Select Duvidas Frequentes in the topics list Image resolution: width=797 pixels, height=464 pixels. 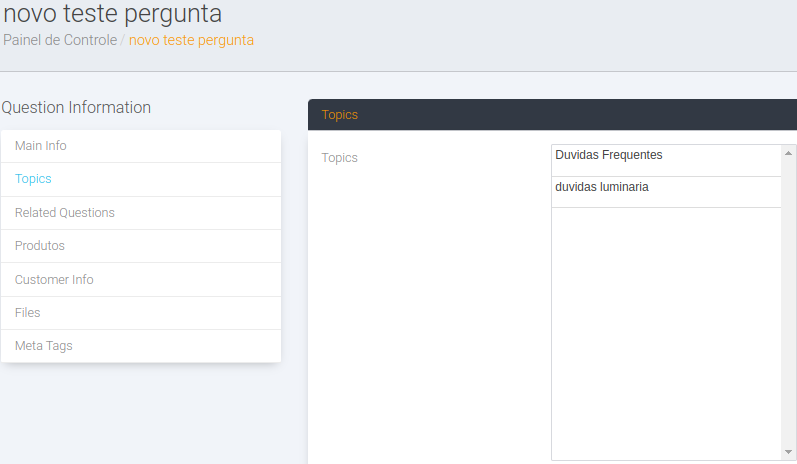pyautogui.click(x=666, y=161)
